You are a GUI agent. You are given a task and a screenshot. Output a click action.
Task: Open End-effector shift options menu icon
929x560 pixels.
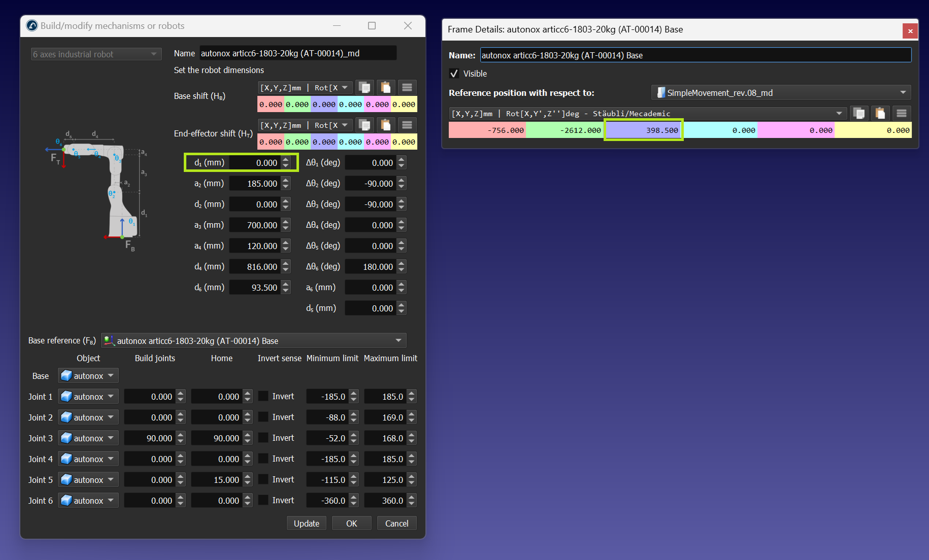coord(407,125)
